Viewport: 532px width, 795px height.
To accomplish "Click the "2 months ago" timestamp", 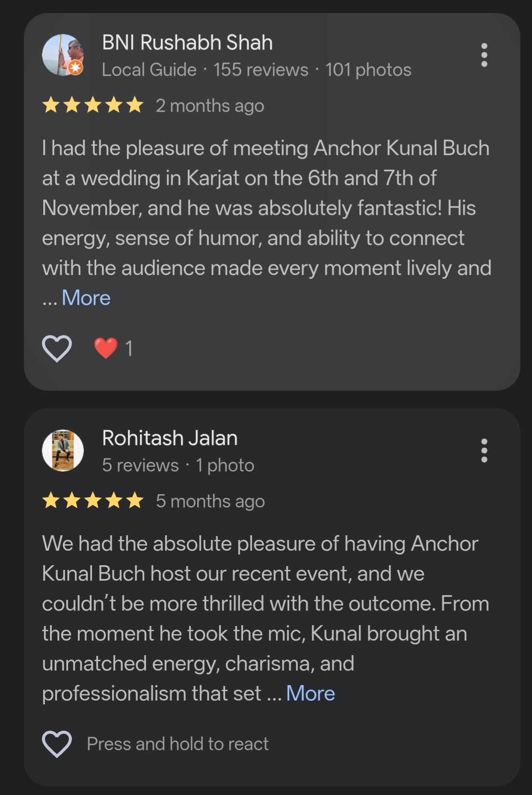I will click(210, 106).
